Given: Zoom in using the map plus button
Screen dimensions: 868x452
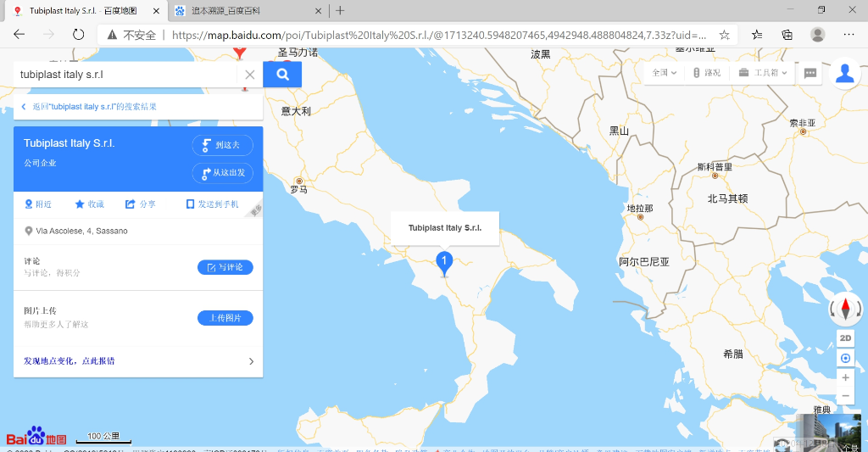Looking at the screenshot, I should click(x=845, y=377).
